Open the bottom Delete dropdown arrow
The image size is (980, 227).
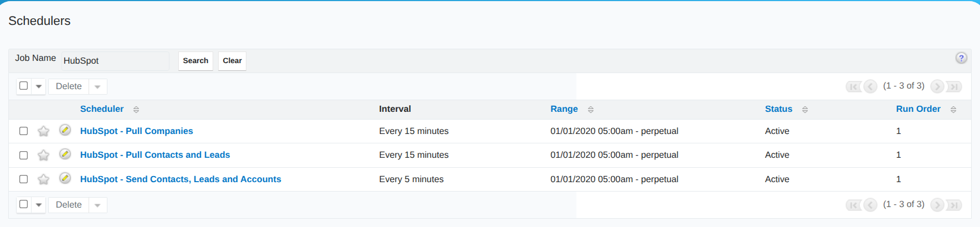click(x=97, y=205)
